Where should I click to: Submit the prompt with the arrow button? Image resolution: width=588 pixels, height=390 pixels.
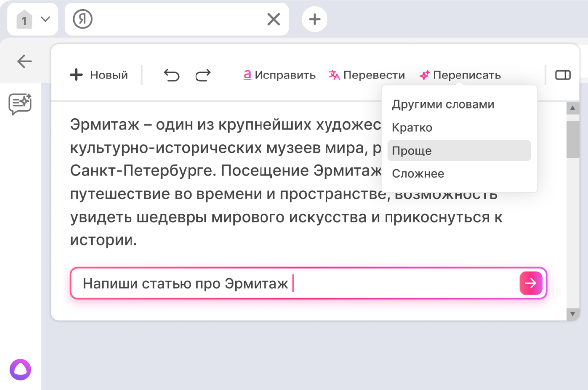coord(530,283)
